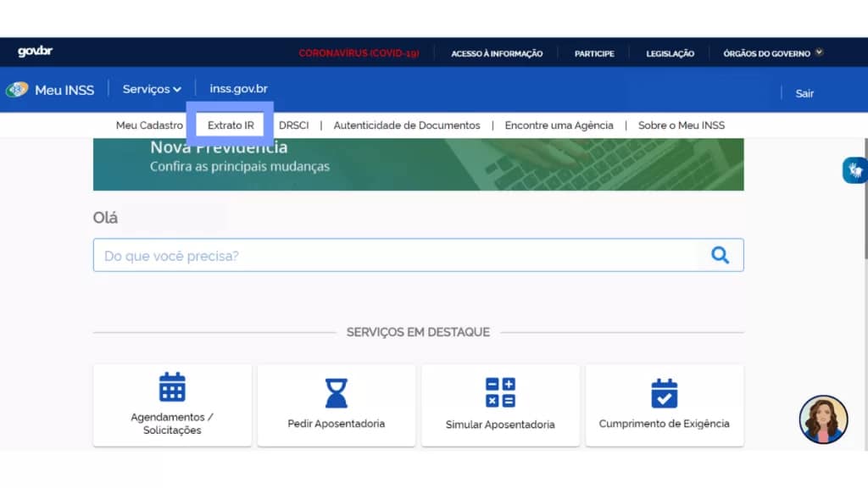The height and width of the screenshot is (488, 868).
Task: Open the sign language accessibility widget
Action: pos(854,169)
